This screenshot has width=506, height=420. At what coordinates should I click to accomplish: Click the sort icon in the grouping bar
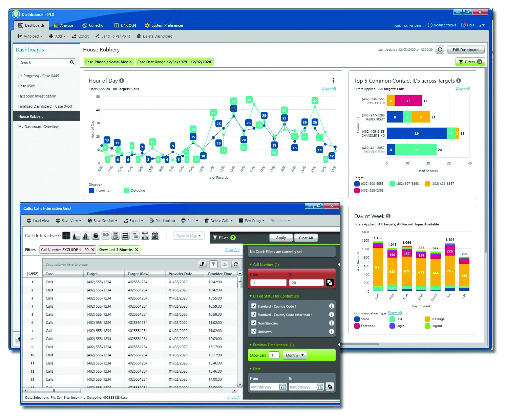coord(202,264)
